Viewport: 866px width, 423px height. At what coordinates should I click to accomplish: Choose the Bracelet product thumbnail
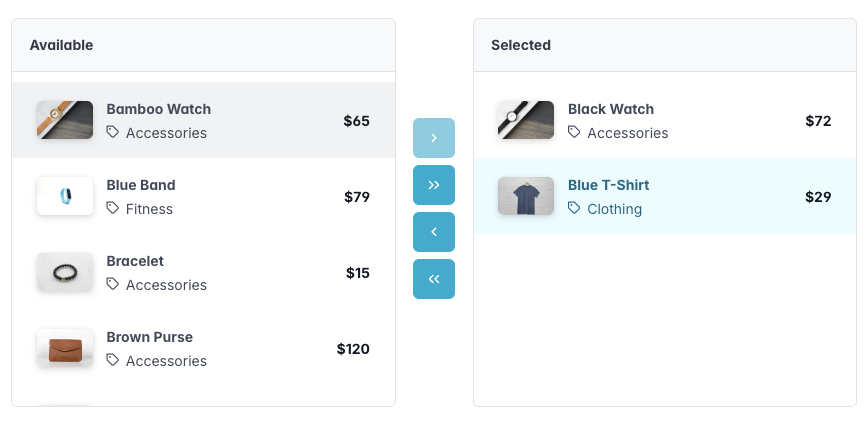click(65, 272)
